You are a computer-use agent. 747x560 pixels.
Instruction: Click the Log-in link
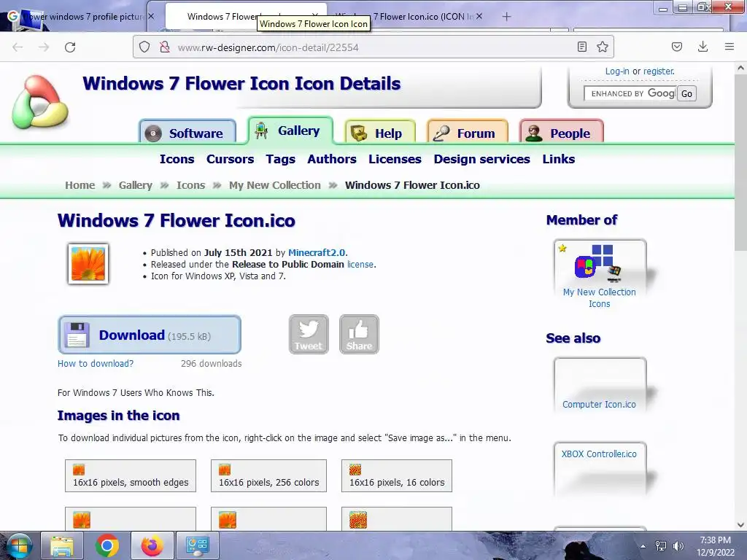click(617, 71)
